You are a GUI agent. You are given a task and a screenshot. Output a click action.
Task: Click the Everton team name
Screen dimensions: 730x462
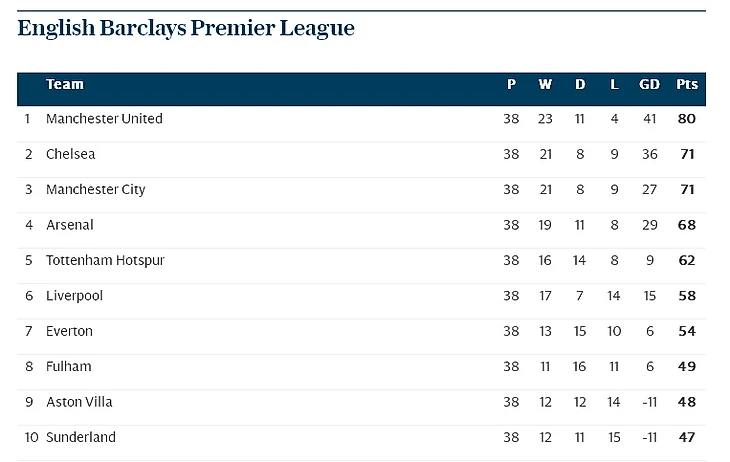69,331
